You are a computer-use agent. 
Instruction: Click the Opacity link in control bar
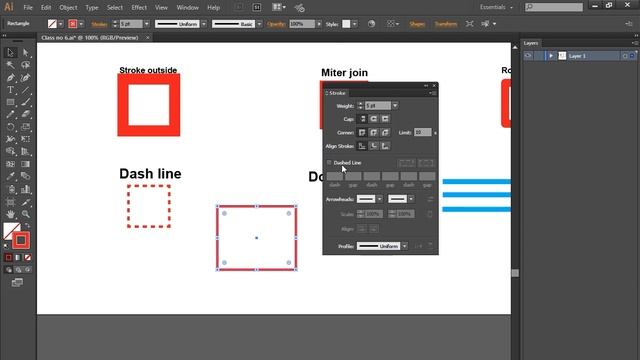pyautogui.click(x=276, y=24)
